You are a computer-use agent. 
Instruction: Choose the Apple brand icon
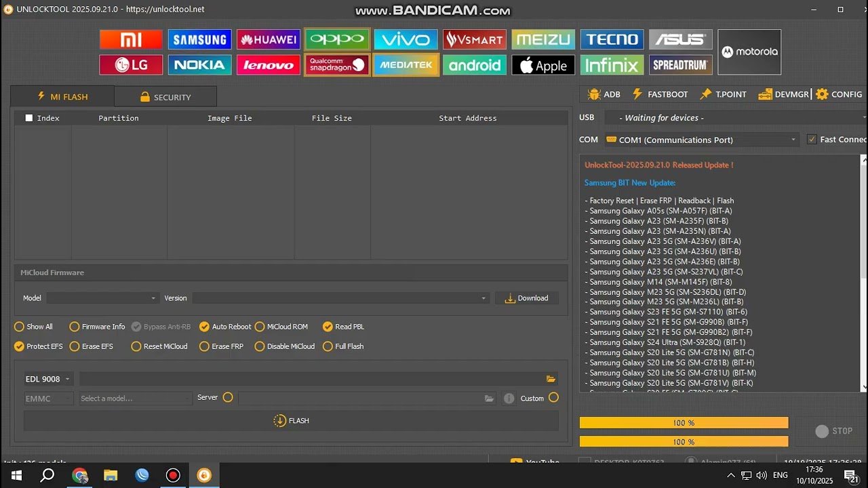point(543,65)
